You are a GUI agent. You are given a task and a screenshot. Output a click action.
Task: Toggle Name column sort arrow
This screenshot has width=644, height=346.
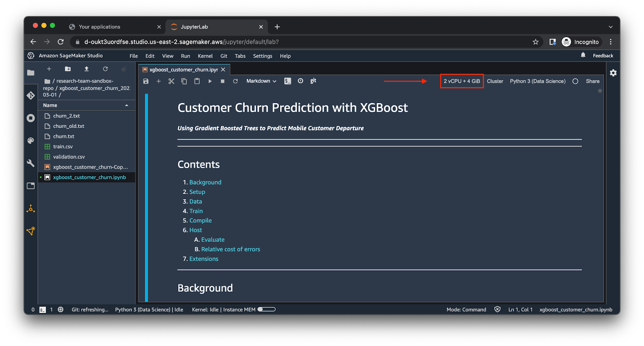(127, 105)
